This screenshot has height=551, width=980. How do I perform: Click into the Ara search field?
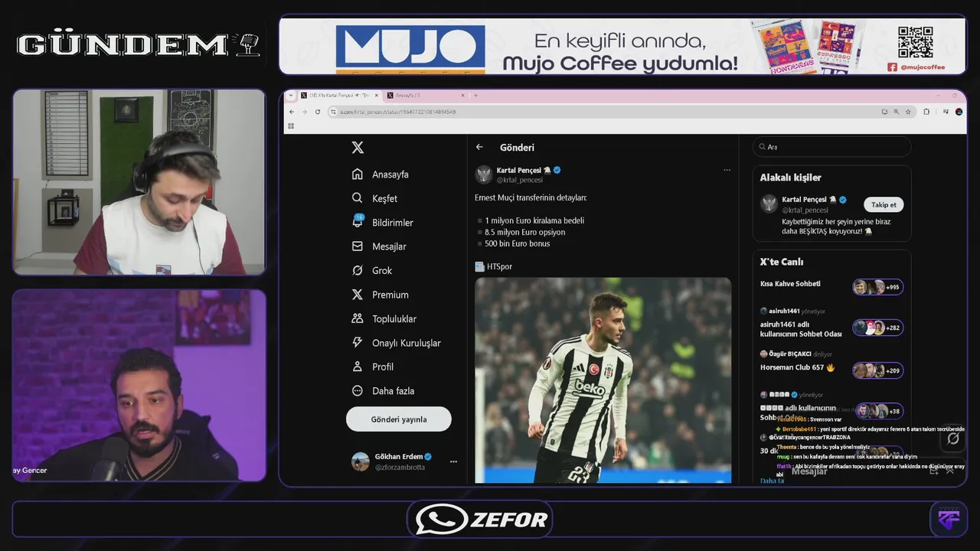832,147
